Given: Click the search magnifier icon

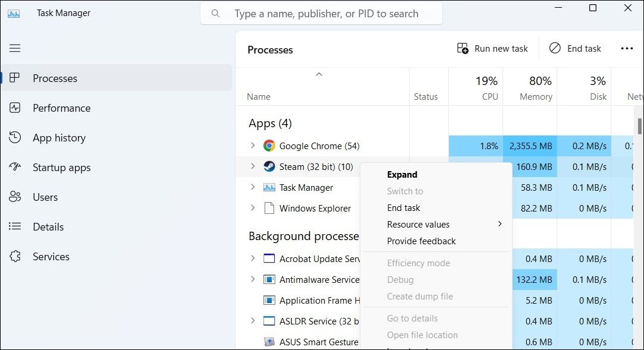Looking at the screenshot, I should pyautogui.click(x=215, y=13).
